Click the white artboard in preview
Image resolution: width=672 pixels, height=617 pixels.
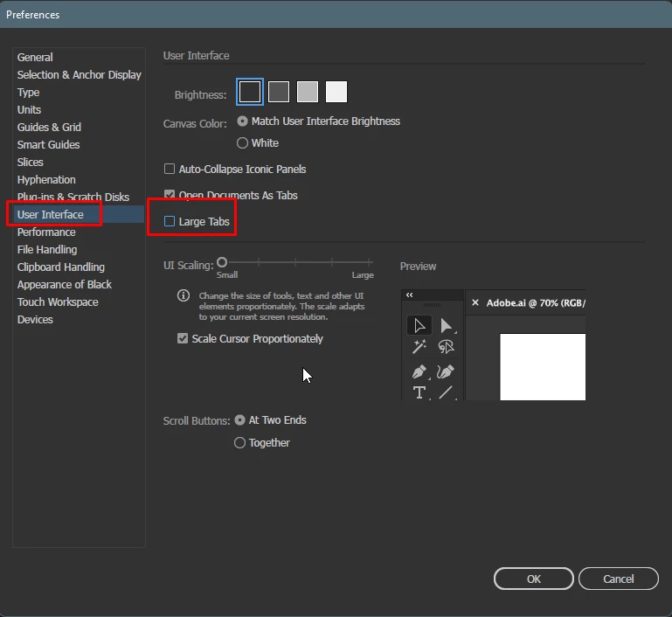pos(543,367)
